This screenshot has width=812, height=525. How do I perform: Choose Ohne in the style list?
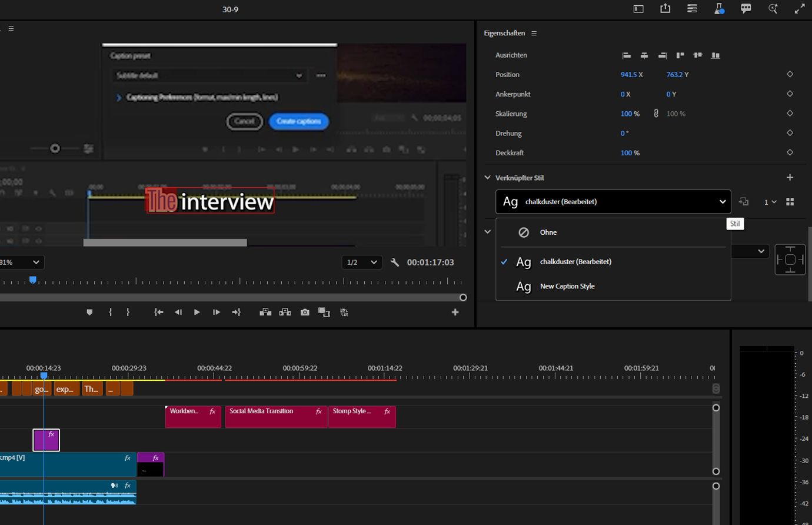click(x=548, y=232)
